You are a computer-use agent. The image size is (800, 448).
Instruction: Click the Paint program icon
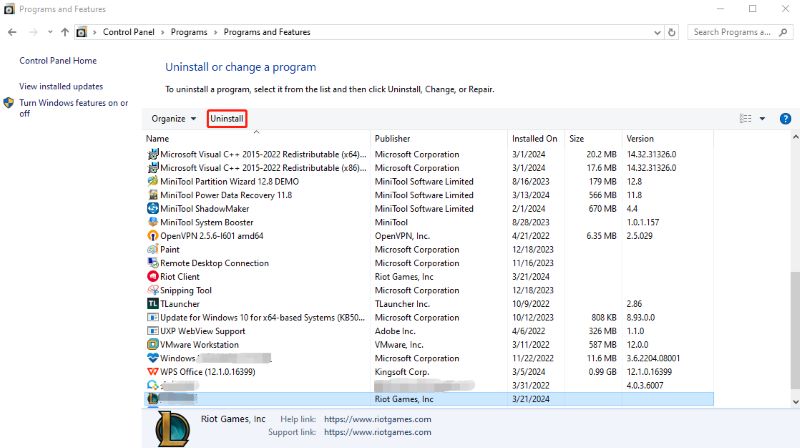pyautogui.click(x=153, y=249)
